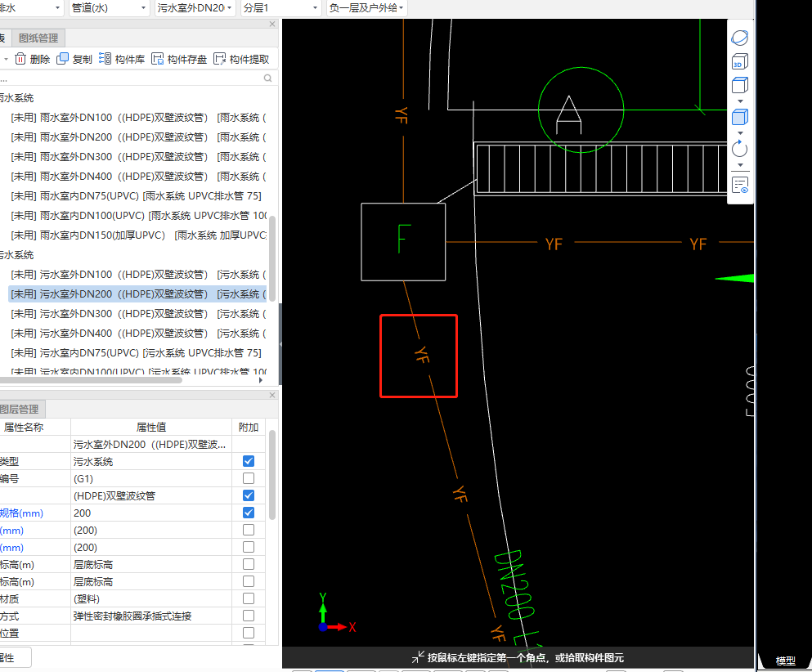Screen dimensions: 812x672
Task: Click the 附加 column header
Action: (x=249, y=427)
